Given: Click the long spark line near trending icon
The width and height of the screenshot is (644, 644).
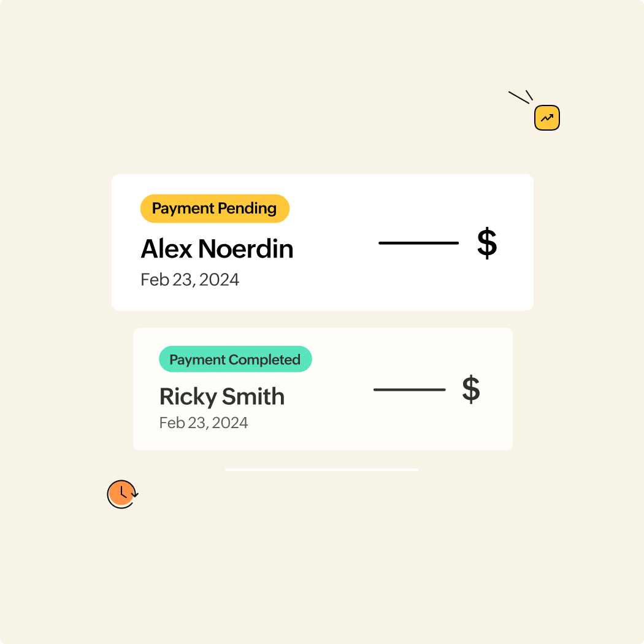Looking at the screenshot, I should click(519, 98).
